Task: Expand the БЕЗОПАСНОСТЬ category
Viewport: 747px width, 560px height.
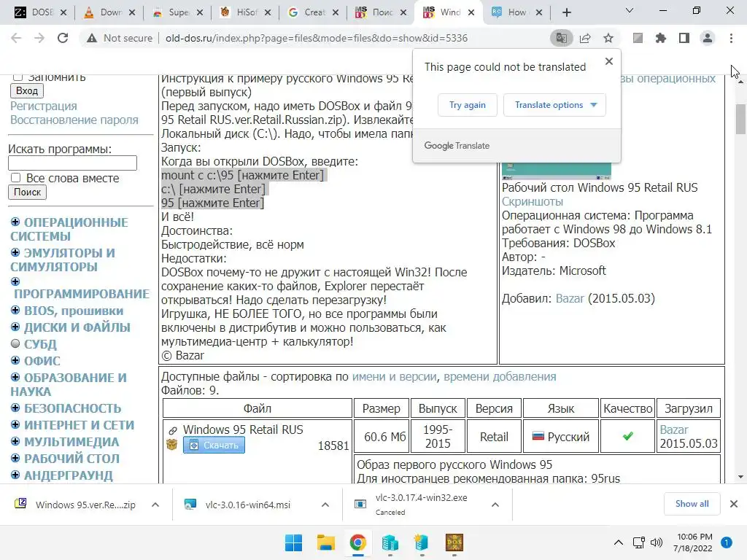Action: pyautogui.click(x=15, y=408)
